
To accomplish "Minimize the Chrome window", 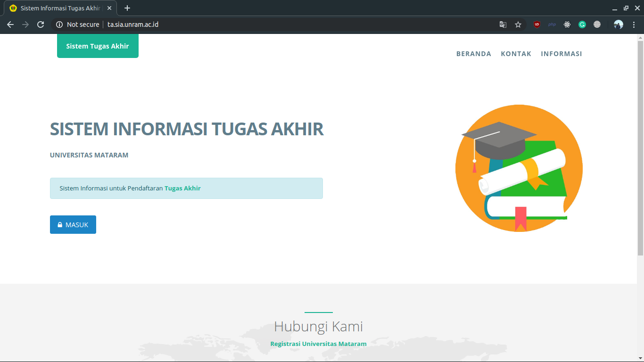I will click(x=615, y=8).
